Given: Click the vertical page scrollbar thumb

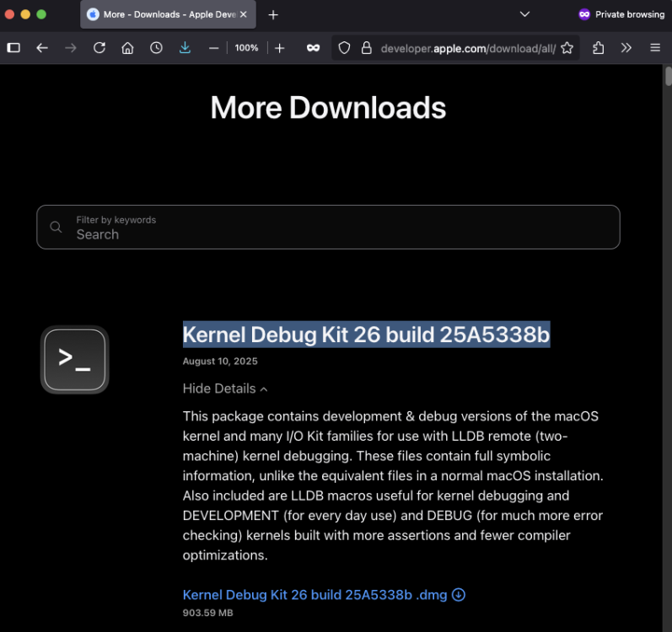Looking at the screenshot, I should [668, 76].
